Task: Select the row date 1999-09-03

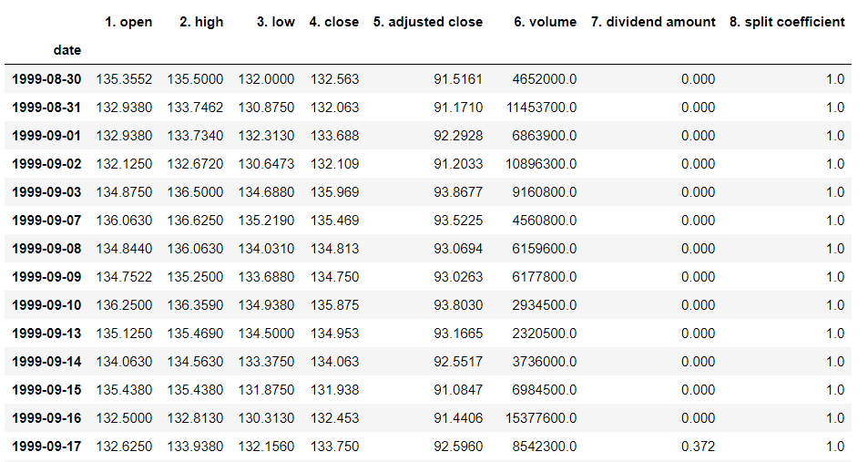Action: 46,192
